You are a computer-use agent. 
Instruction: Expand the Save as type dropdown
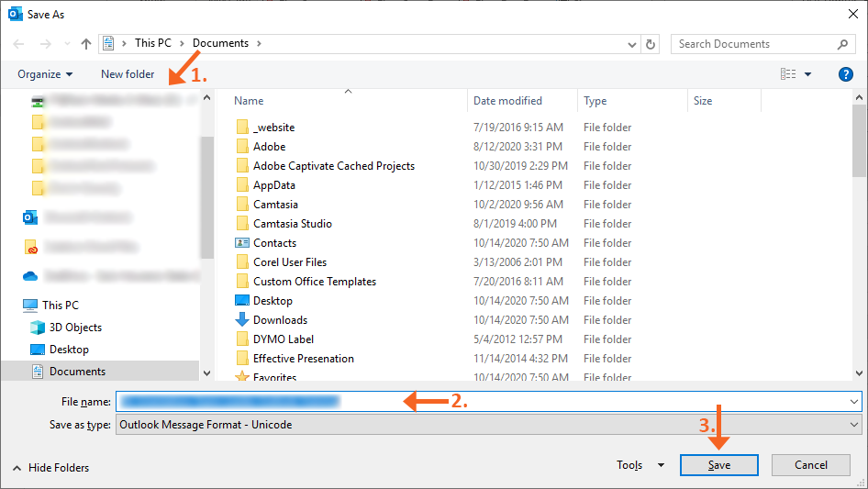(854, 425)
